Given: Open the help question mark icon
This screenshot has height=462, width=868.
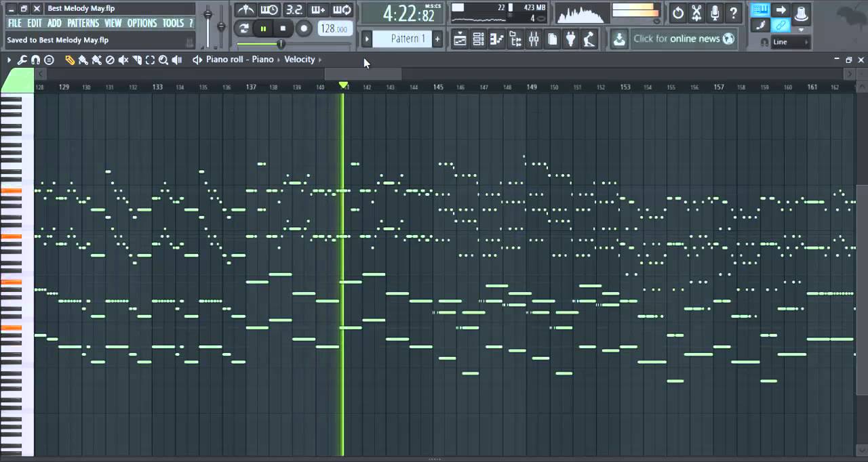Looking at the screenshot, I should pyautogui.click(x=733, y=12).
